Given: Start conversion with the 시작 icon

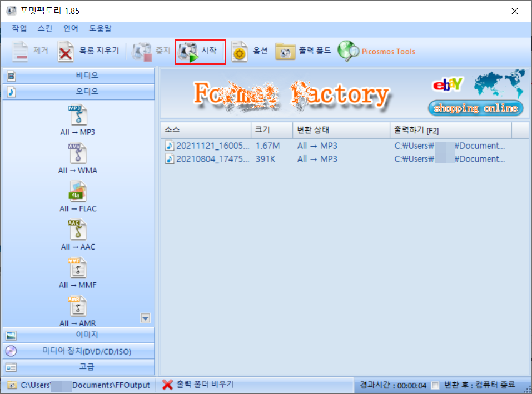Looking at the screenshot, I should tap(188, 52).
